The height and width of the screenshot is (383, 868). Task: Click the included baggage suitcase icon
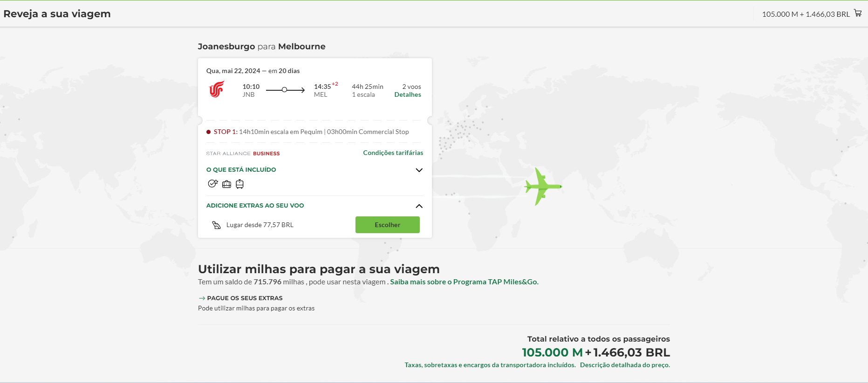click(226, 184)
